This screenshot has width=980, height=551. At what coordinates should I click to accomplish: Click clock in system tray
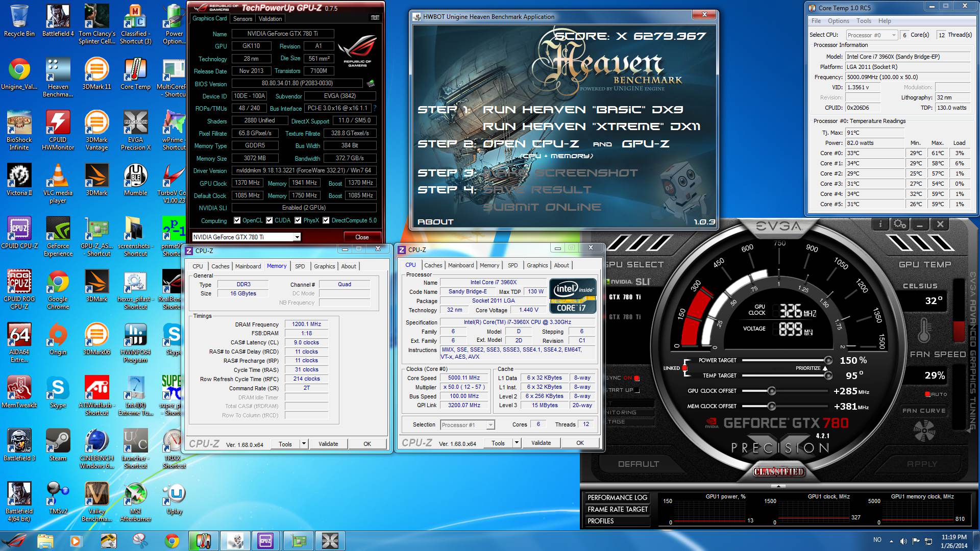click(x=954, y=541)
